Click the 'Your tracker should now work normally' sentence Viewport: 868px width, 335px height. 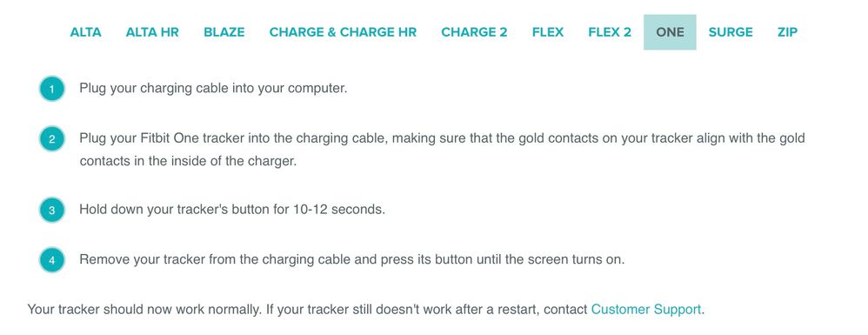click(144, 310)
